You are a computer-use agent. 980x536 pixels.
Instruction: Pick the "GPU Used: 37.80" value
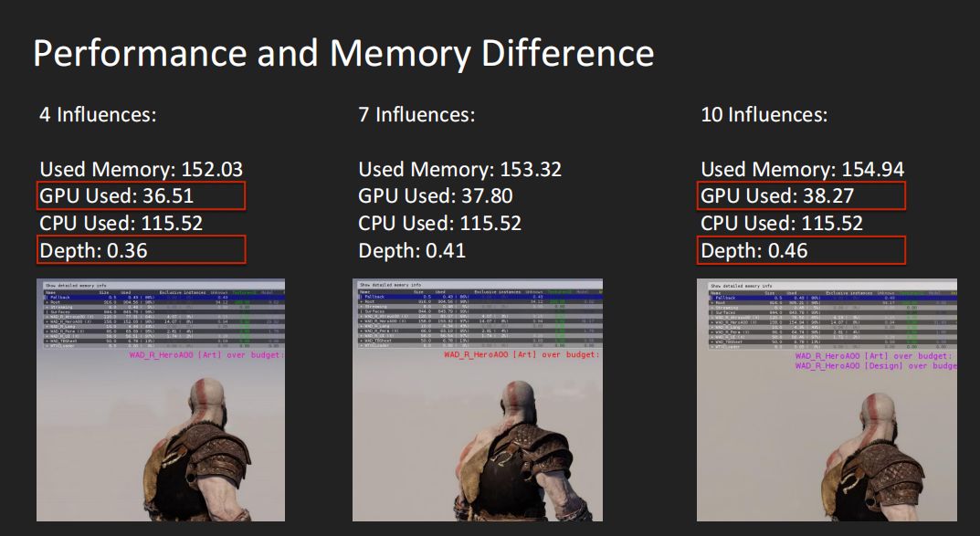tap(435, 196)
